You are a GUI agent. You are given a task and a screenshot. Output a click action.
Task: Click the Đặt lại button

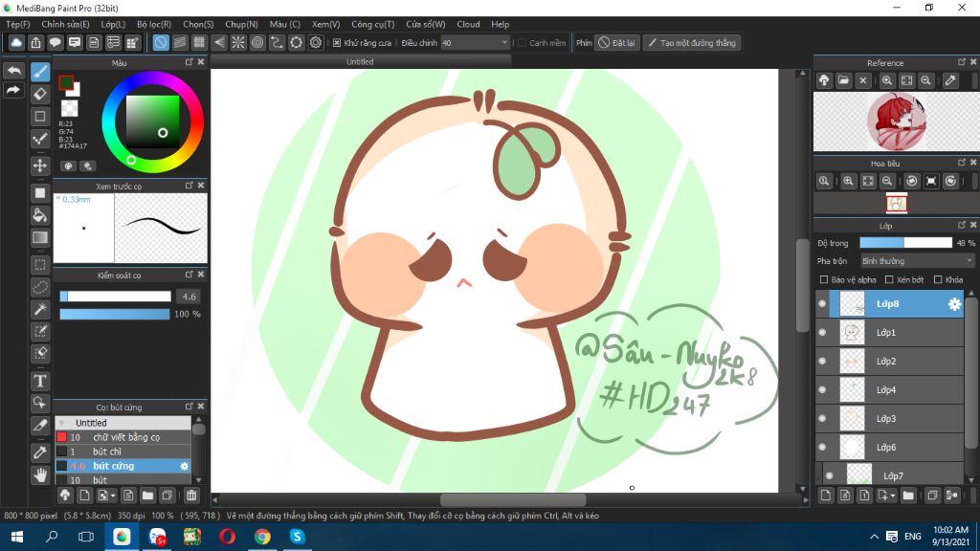(617, 42)
